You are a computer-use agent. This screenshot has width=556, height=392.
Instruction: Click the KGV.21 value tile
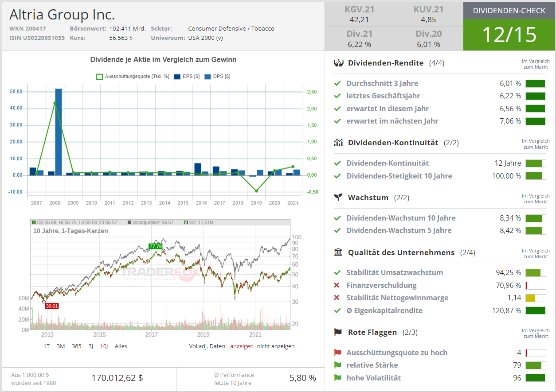point(359,14)
